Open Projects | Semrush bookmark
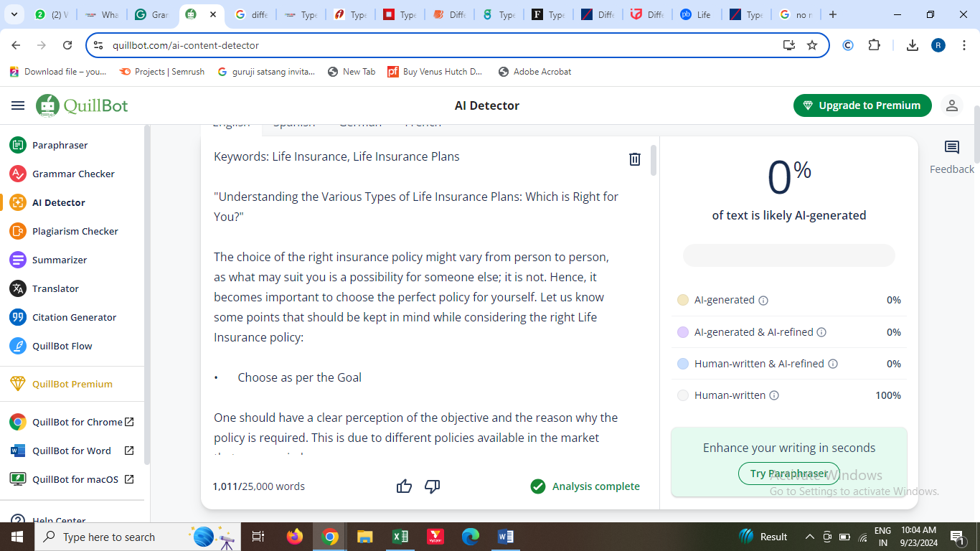This screenshot has height=551, width=980. click(162, 72)
